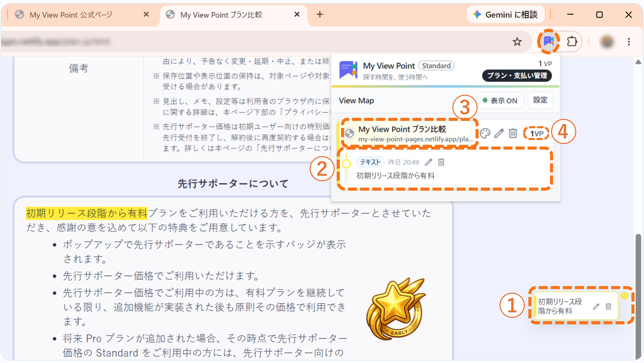Image resolution: width=644 pixels, height=363 pixels.
Task: Click the scrollbar up arrow
Action: [638, 62]
